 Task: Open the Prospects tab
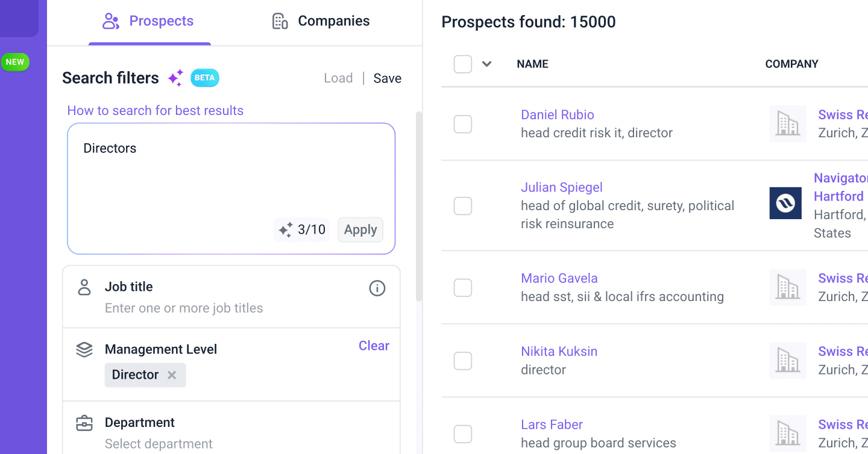click(x=149, y=22)
